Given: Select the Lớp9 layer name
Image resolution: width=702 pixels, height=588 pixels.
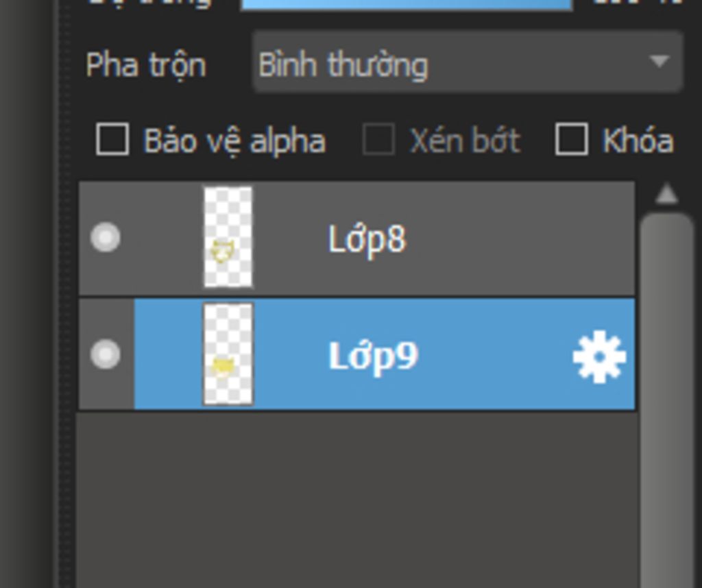Looking at the screenshot, I should tap(374, 356).
